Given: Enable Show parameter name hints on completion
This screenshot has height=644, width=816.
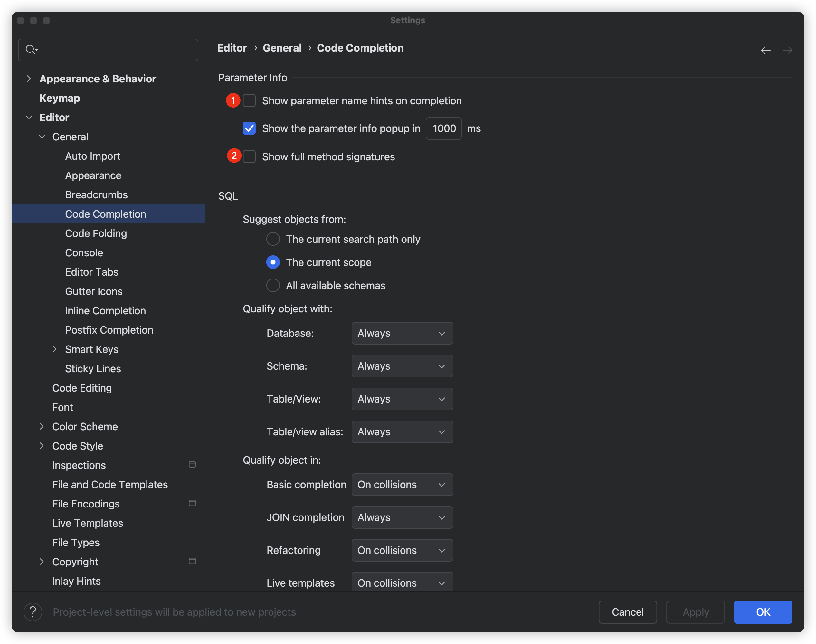Looking at the screenshot, I should [249, 101].
